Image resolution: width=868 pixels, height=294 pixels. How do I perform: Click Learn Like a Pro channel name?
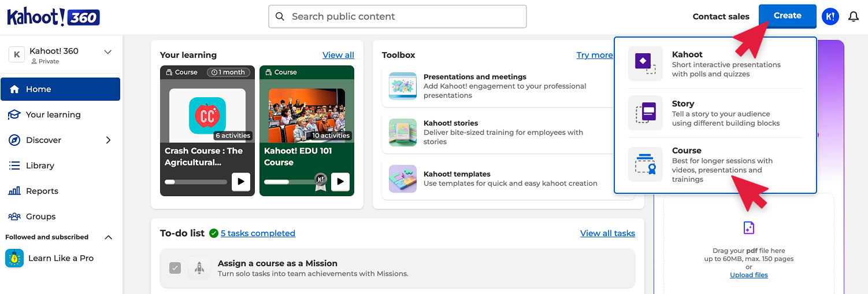coord(61,258)
